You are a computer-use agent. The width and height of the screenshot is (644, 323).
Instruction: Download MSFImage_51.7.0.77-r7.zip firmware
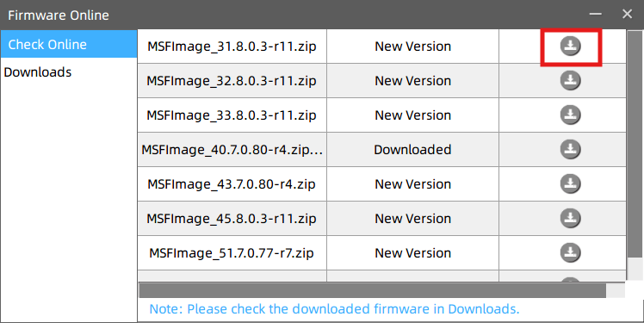point(571,253)
